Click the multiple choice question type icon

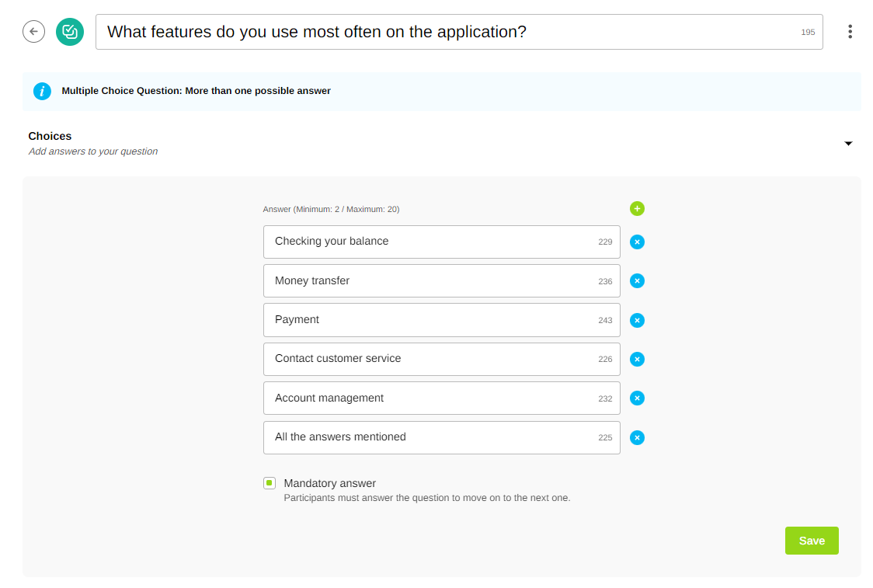tap(70, 32)
